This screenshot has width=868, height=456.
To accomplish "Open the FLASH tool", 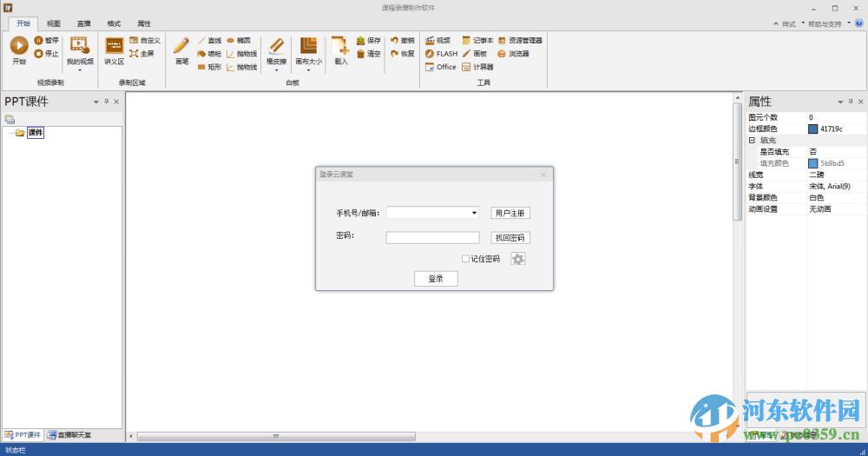I will coord(442,54).
